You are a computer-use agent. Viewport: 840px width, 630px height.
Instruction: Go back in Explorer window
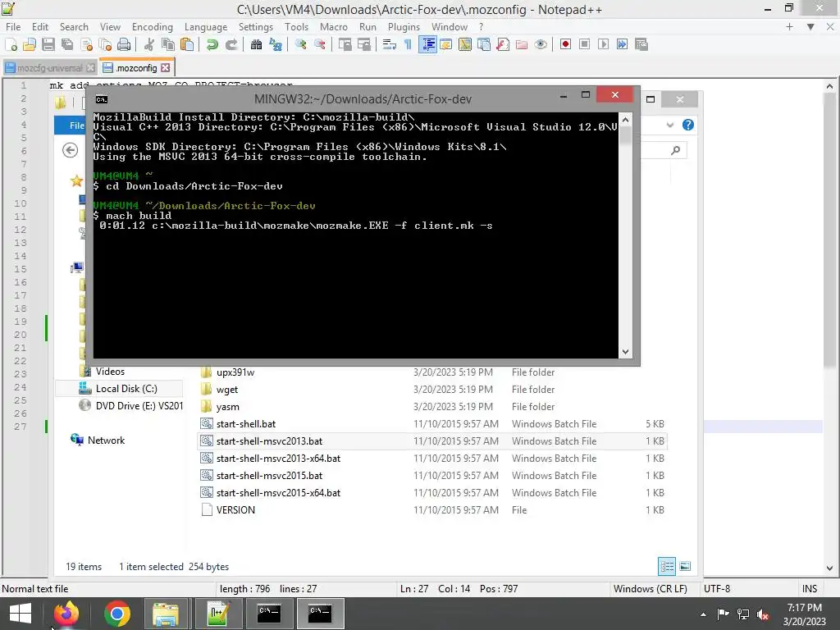71,151
